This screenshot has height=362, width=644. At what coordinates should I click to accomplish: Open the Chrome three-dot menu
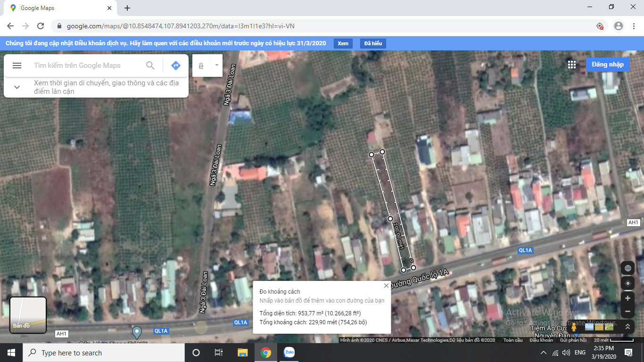click(634, 26)
